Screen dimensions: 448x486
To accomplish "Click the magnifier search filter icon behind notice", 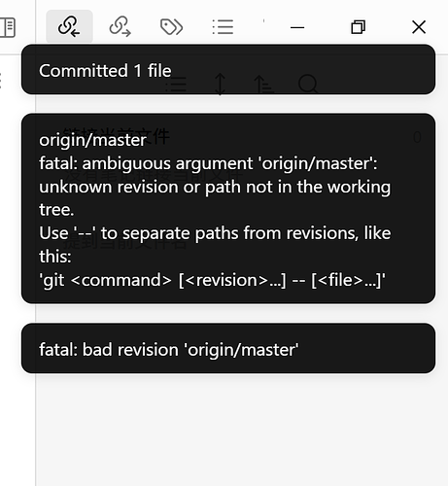I will pos(308,85).
